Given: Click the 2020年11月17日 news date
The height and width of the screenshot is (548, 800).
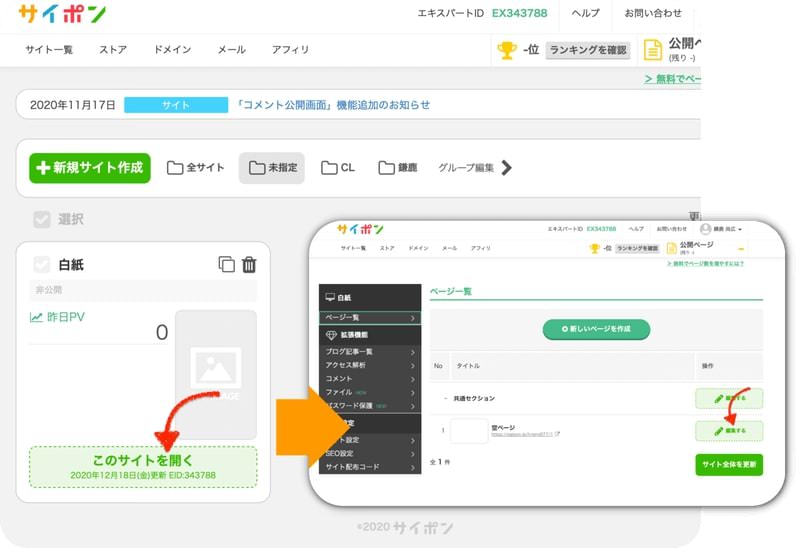Looking at the screenshot, I should [x=72, y=105].
